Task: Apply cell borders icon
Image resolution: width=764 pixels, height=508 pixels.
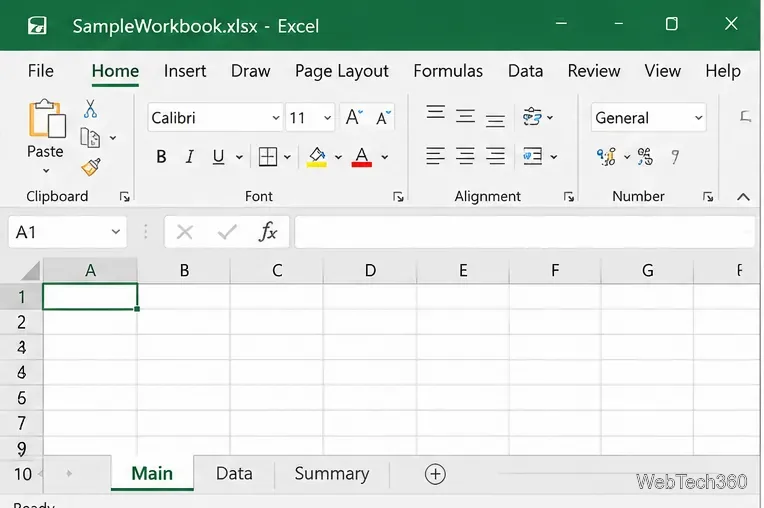Action: (267, 157)
